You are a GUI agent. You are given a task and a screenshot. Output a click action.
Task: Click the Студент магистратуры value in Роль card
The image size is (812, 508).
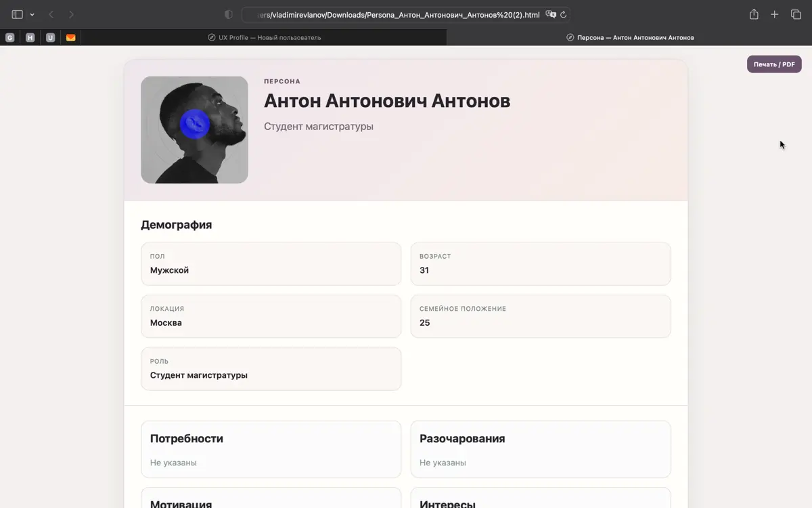pos(199,375)
